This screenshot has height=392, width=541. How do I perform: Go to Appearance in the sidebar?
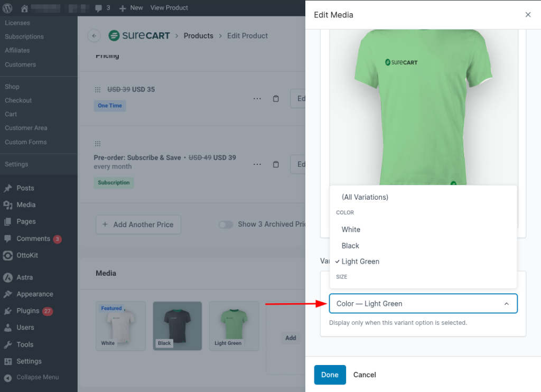pos(34,294)
